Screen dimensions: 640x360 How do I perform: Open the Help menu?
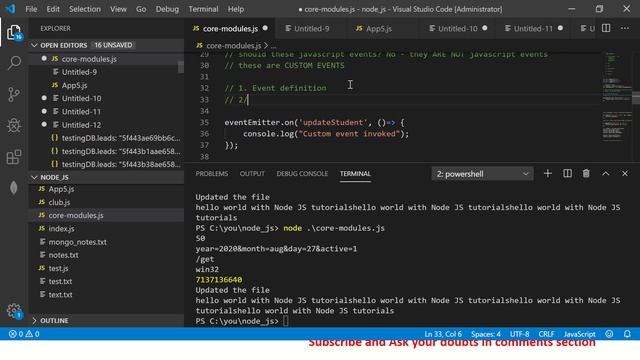pyautogui.click(x=236, y=9)
